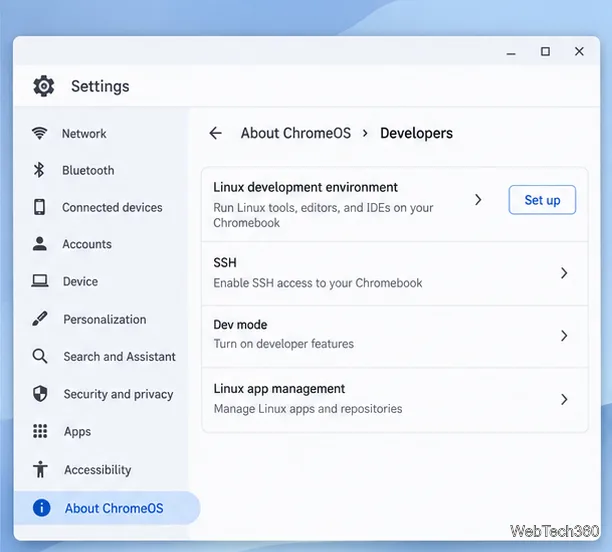The height and width of the screenshot is (552, 612).
Task: Expand Linux app management chevron
Action: pyautogui.click(x=564, y=399)
